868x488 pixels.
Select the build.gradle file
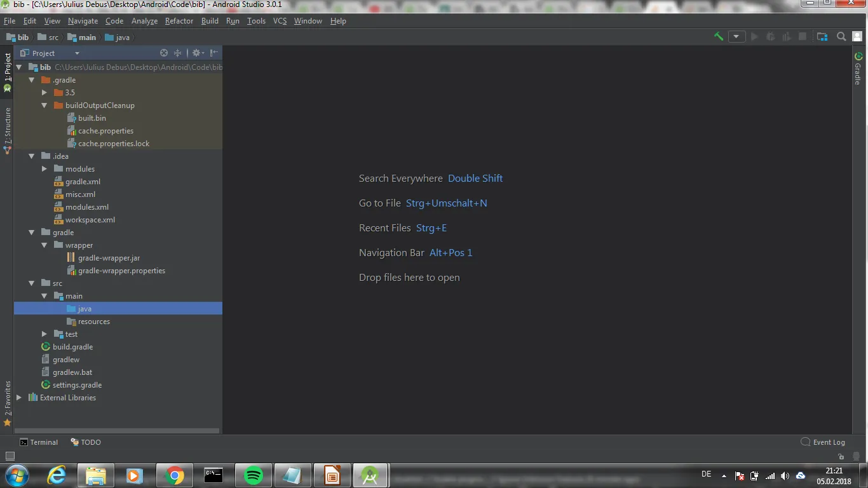tap(67, 347)
